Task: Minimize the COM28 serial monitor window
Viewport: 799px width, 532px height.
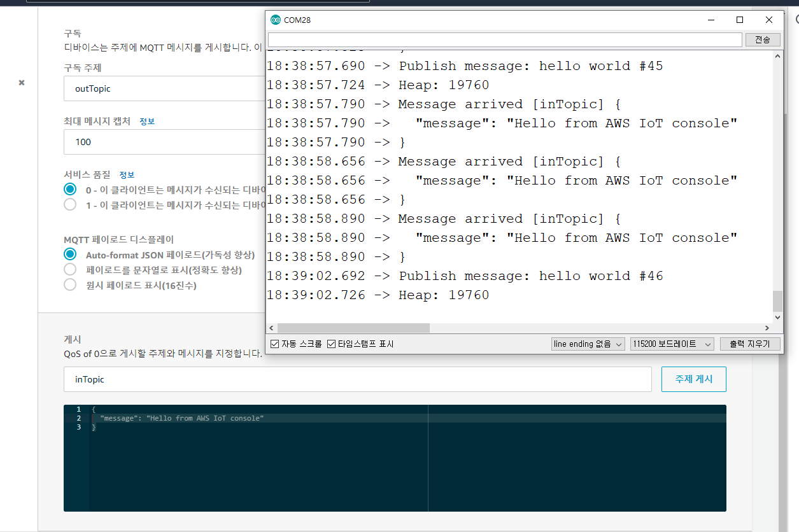Action: point(711,20)
